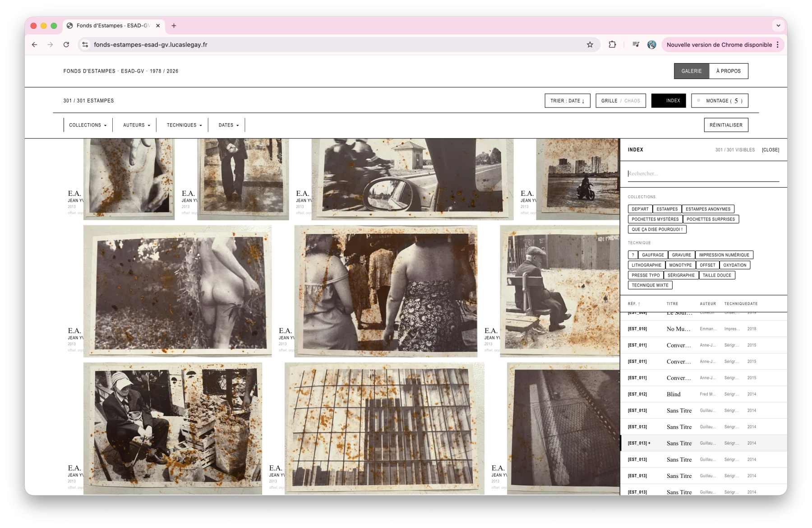Filter by Presse Typo technique
Viewport: 812px width, 528px height.
[646, 275]
